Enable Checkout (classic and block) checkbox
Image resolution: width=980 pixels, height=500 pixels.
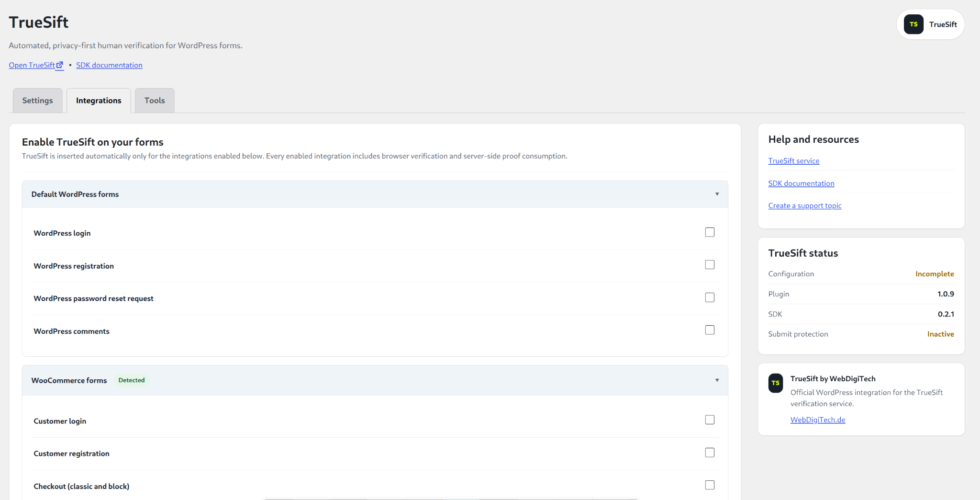point(710,485)
